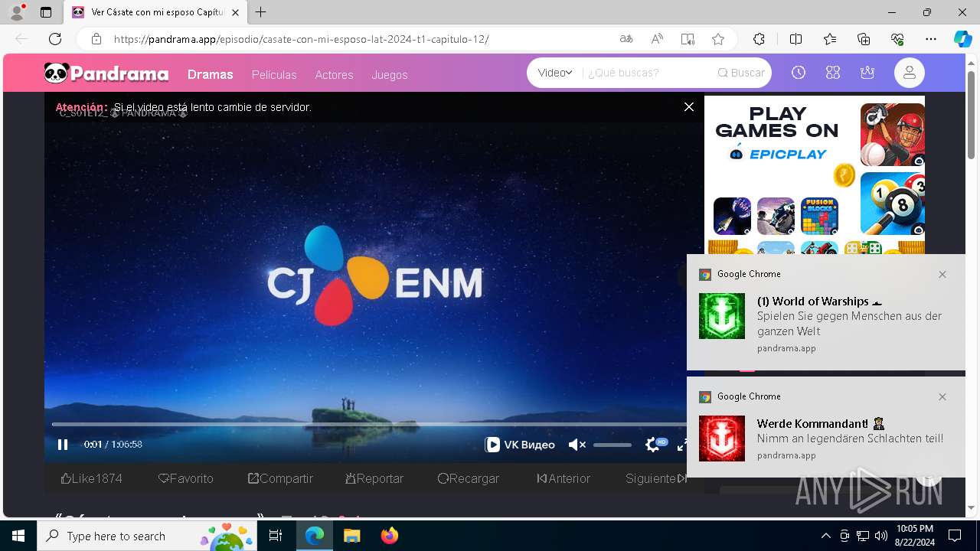Open the Películas menu
This screenshot has width=980, height=551.
[274, 75]
